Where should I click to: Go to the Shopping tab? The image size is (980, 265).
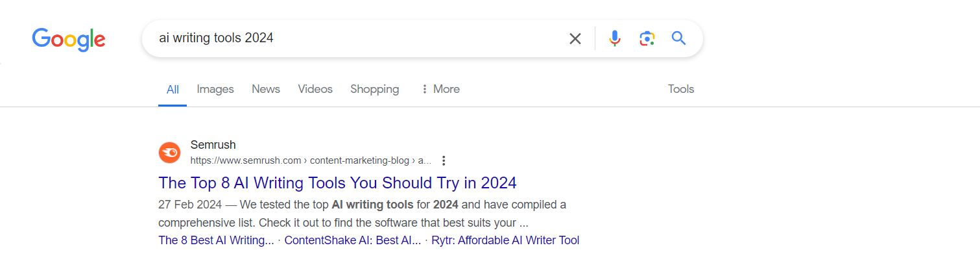pyautogui.click(x=375, y=89)
